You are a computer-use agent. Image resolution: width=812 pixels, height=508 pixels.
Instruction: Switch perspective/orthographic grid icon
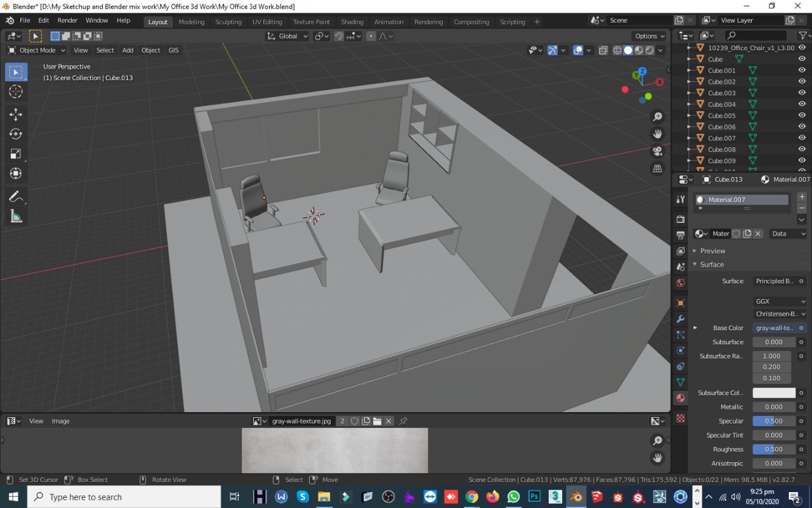pos(658,168)
